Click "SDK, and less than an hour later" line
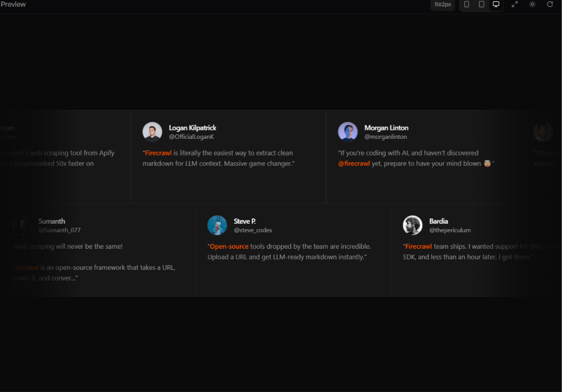Screen dimensions: 562x392 coord(468,257)
